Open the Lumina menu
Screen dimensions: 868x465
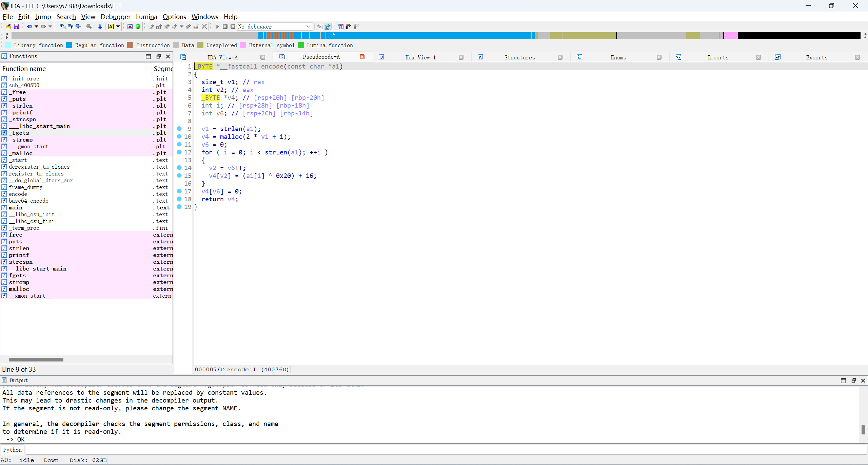(146, 17)
